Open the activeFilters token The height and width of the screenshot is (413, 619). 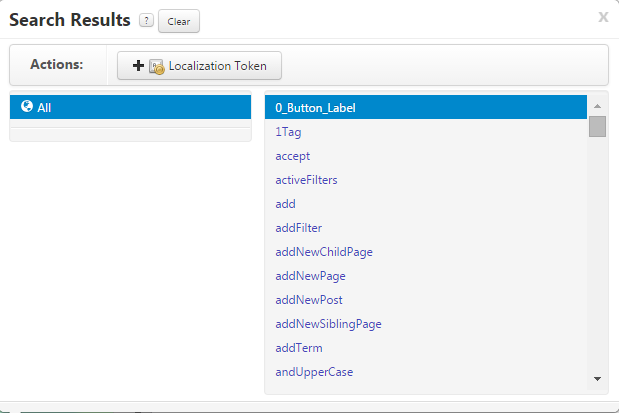pyautogui.click(x=306, y=180)
